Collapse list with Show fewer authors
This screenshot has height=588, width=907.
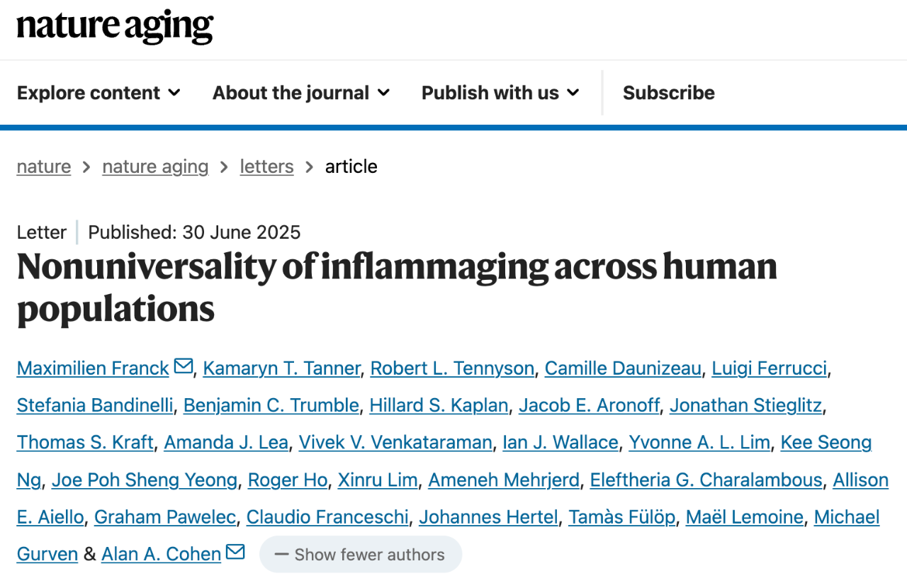click(361, 555)
